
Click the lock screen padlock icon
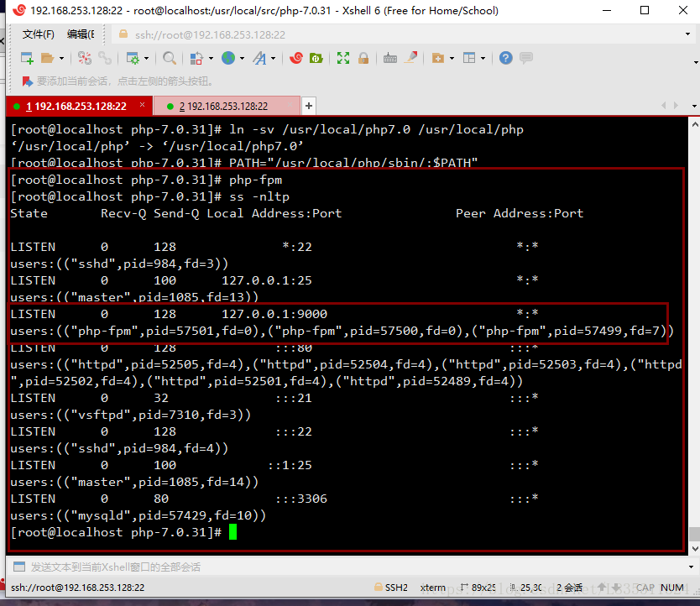tap(363, 58)
